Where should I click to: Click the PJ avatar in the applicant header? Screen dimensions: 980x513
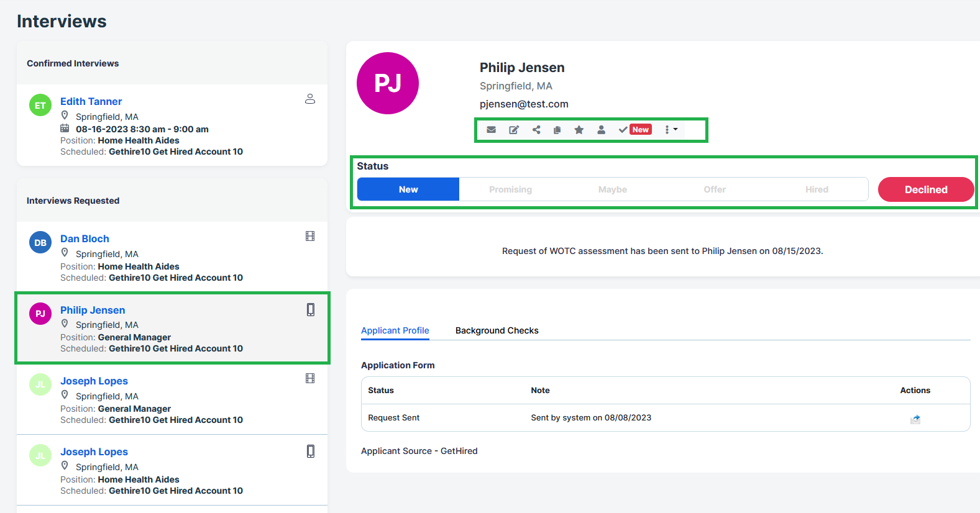tap(388, 83)
